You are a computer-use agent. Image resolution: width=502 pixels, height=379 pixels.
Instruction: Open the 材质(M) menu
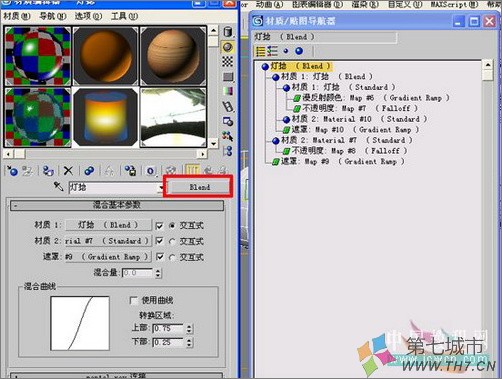click(x=17, y=16)
